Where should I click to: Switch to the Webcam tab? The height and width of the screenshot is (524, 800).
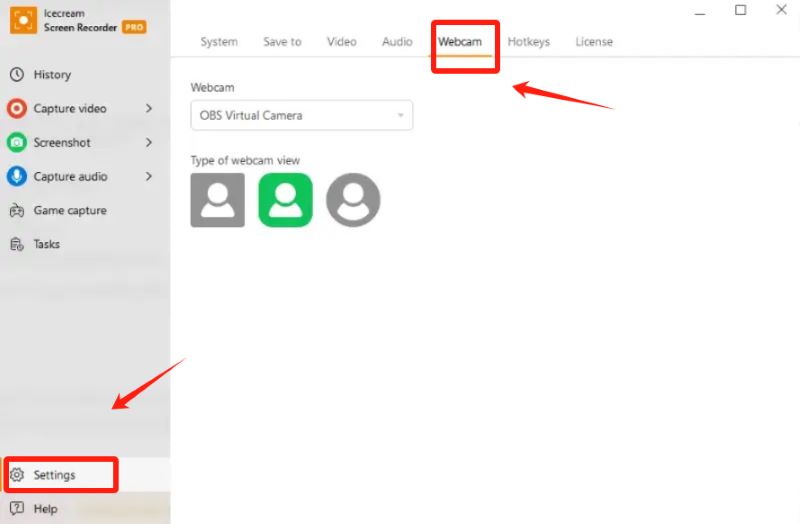(x=460, y=42)
